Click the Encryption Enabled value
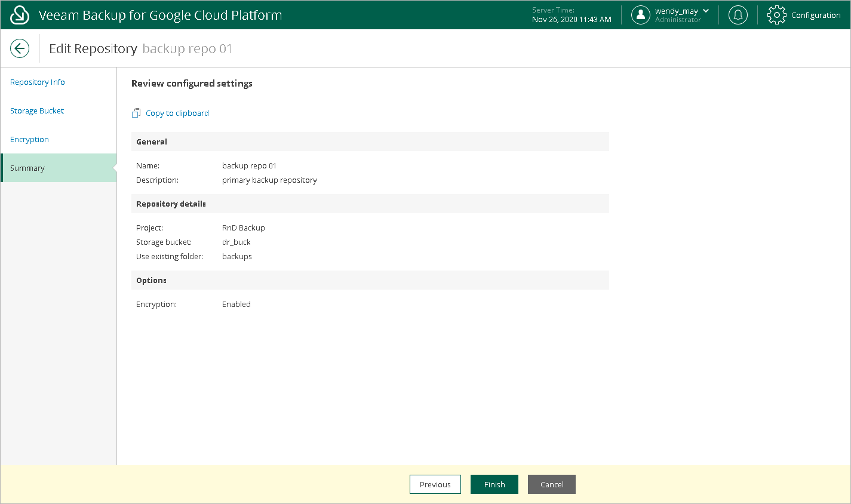The image size is (851, 504). (236, 304)
